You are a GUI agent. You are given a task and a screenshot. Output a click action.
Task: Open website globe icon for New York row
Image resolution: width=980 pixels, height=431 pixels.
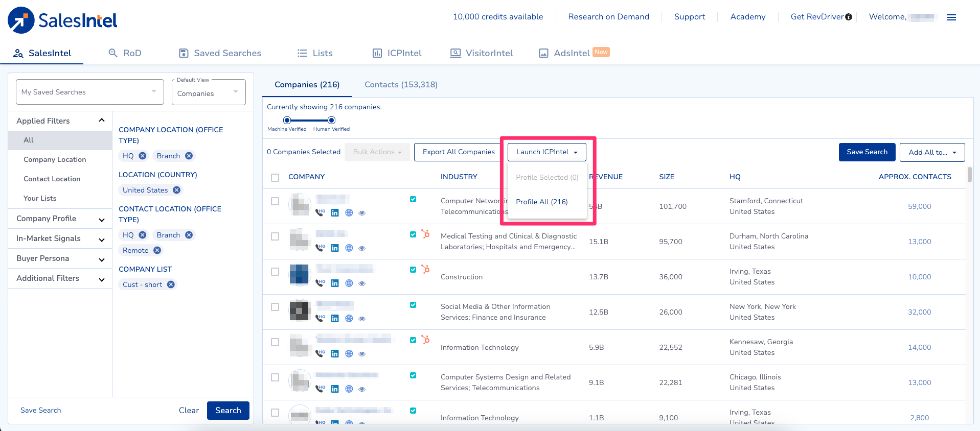(349, 319)
